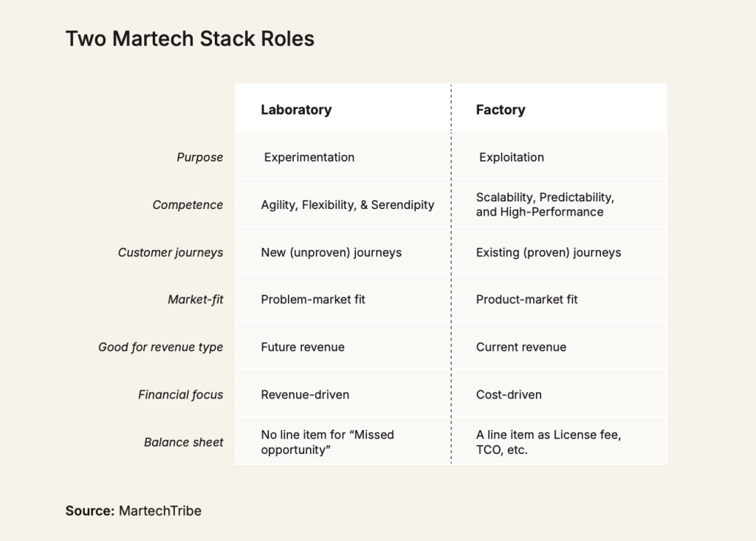Screen dimensions: 756x541
Task: Click the Market-fit row label
Action: (196, 300)
